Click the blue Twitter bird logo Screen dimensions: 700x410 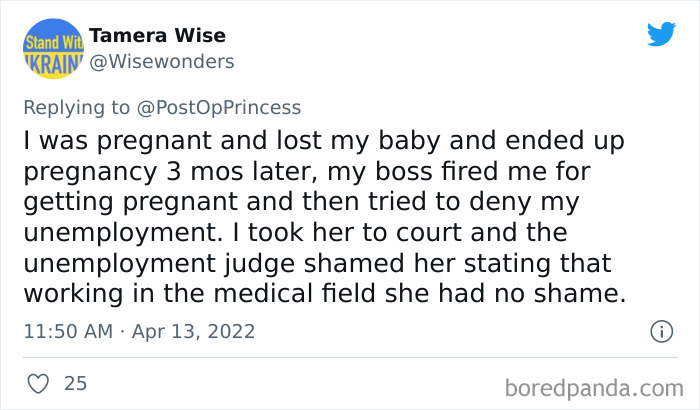(661, 35)
